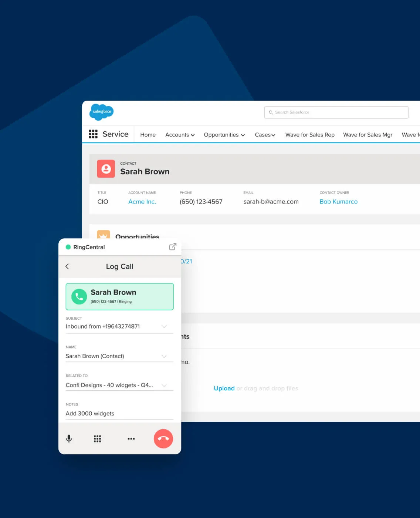The height and width of the screenshot is (518, 420).
Task: Click the Log Call header text
Action: pos(119,266)
